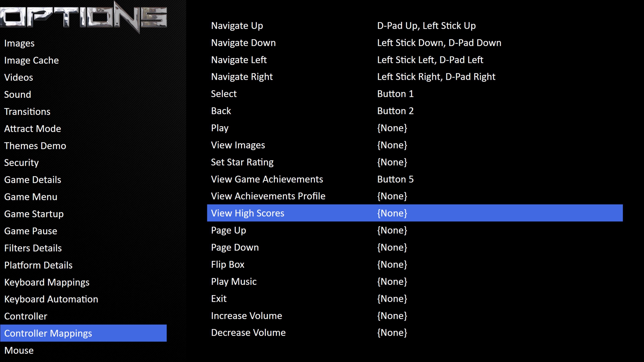Click the 'D-Pad Up, Left Stick Up' value
The image size is (644, 362).
point(426,26)
